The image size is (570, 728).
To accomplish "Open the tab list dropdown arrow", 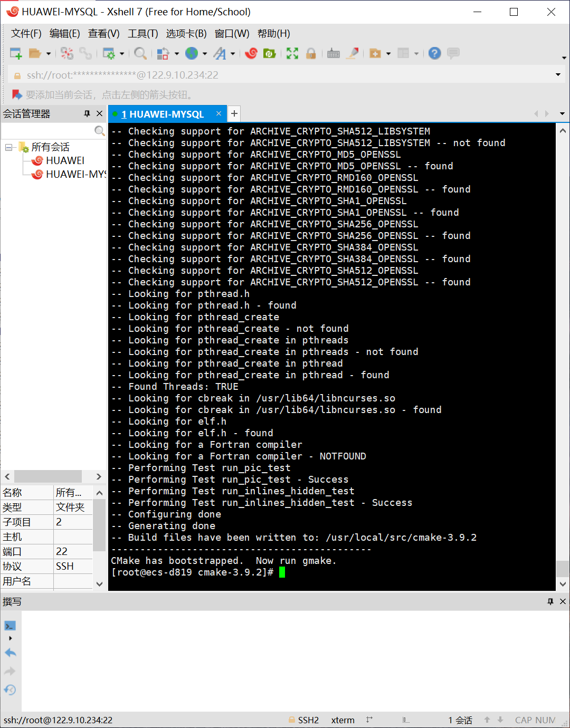I will point(562,113).
